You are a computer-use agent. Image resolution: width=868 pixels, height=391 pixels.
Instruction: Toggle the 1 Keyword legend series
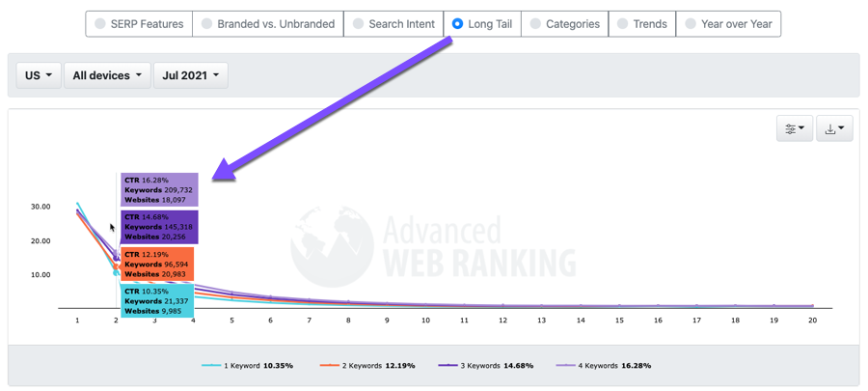(x=248, y=366)
